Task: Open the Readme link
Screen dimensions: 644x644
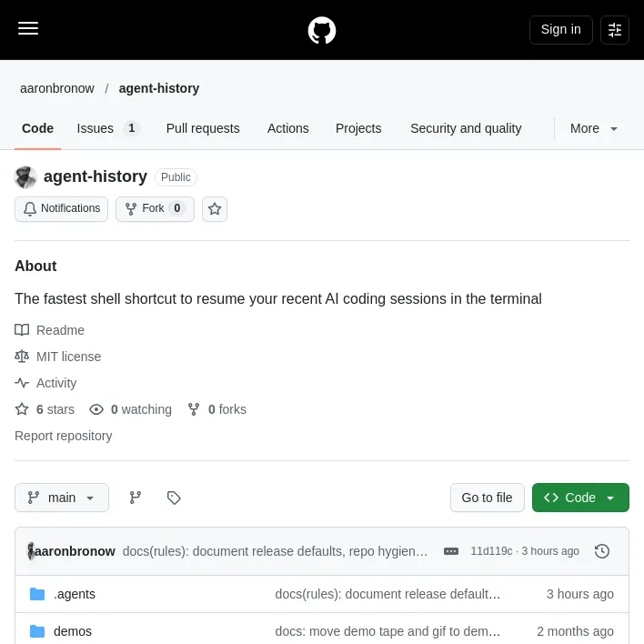Action: [x=60, y=330]
